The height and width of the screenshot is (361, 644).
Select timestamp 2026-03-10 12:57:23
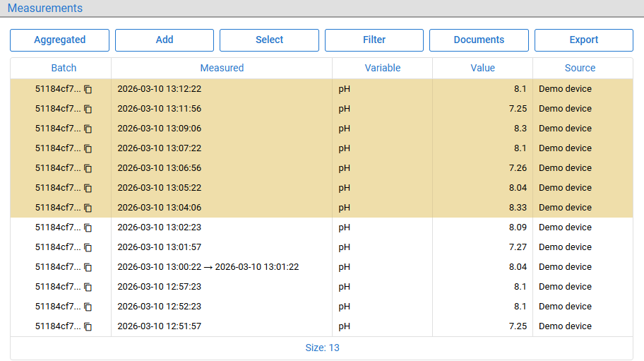point(160,286)
